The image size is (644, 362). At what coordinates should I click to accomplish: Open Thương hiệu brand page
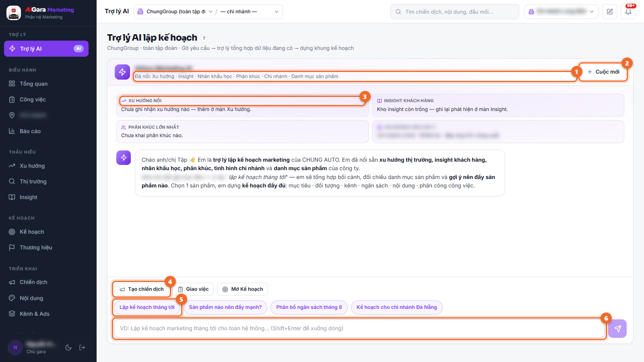(x=46, y=247)
